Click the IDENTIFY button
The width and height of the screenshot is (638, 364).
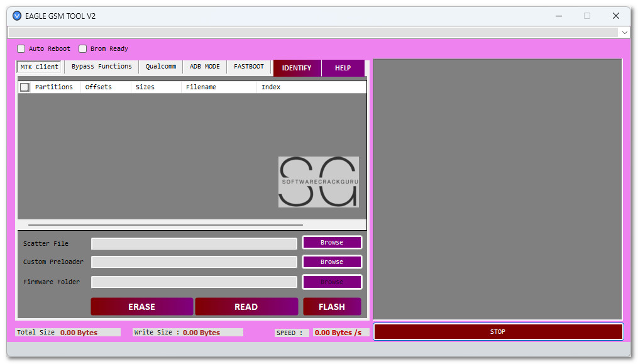[297, 68]
